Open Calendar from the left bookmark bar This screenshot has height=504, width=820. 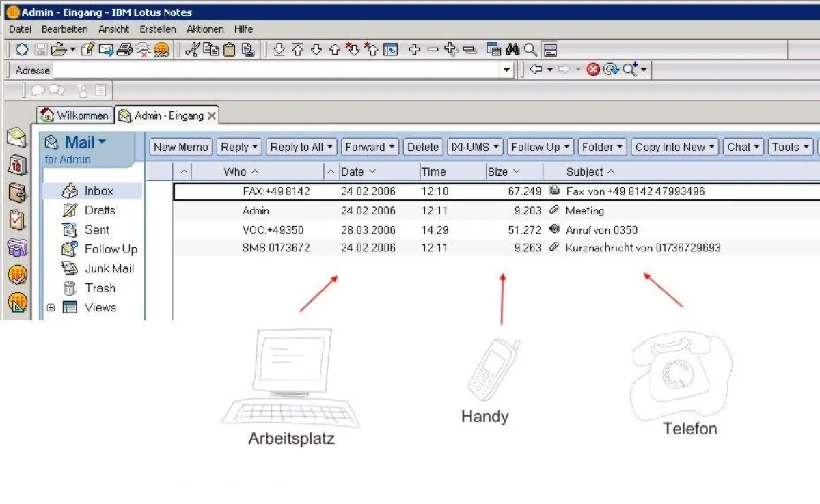pyautogui.click(x=17, y=165)
